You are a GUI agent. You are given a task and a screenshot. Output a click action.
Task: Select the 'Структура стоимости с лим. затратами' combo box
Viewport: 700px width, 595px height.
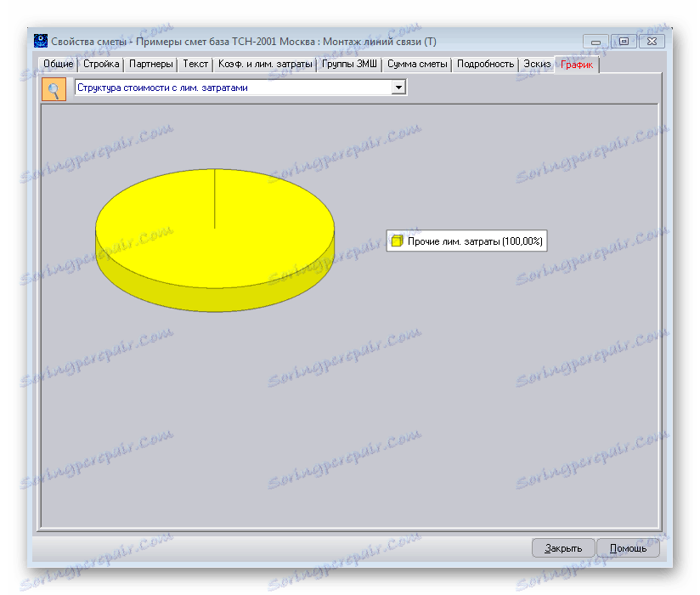point(240,87)
